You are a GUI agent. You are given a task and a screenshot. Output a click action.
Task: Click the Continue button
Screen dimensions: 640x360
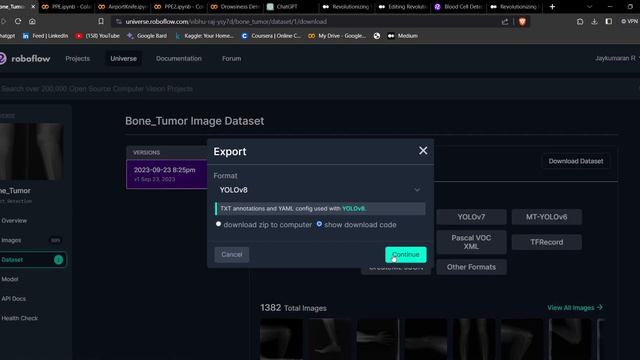[x=406, y=254]
